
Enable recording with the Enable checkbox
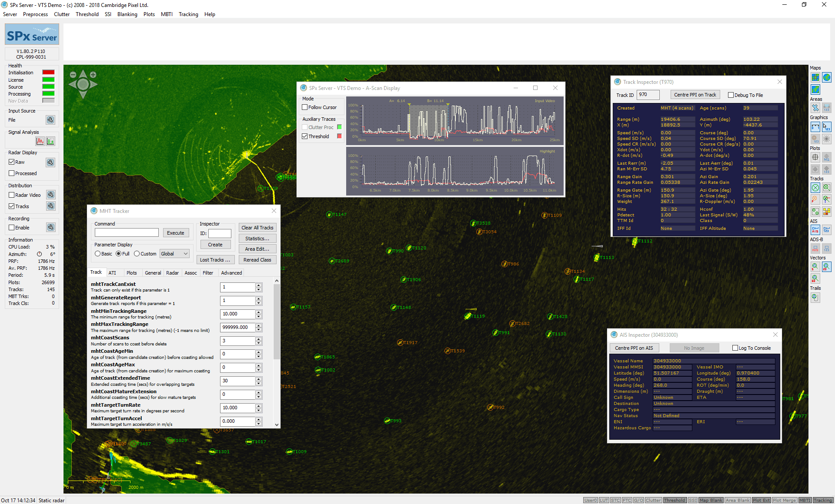12,227
